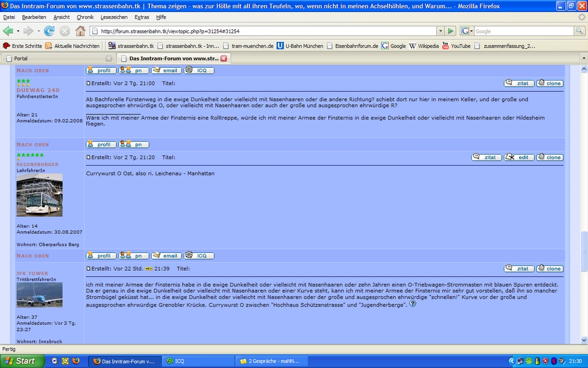Expand the address bar URL history dropdown
This screenshot has height=368, width=588.
(440, 31)
